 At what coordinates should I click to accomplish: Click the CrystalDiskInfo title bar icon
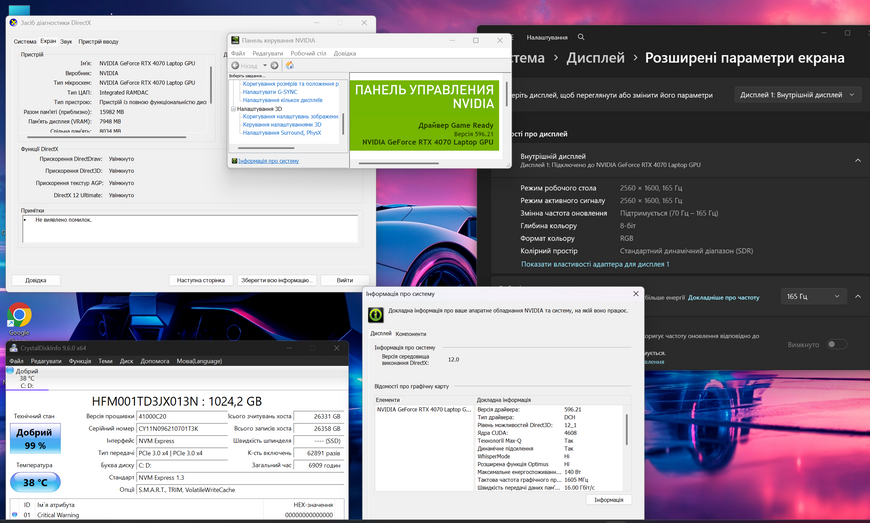coord(13,348)
